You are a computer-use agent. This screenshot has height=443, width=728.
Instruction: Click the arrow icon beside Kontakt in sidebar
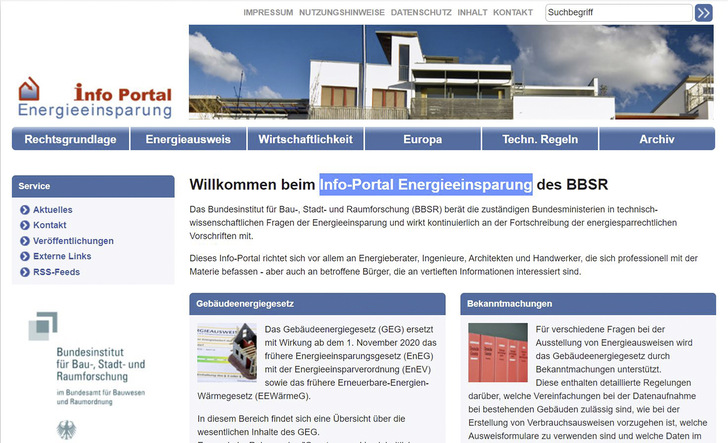click(x=25, y=225)
